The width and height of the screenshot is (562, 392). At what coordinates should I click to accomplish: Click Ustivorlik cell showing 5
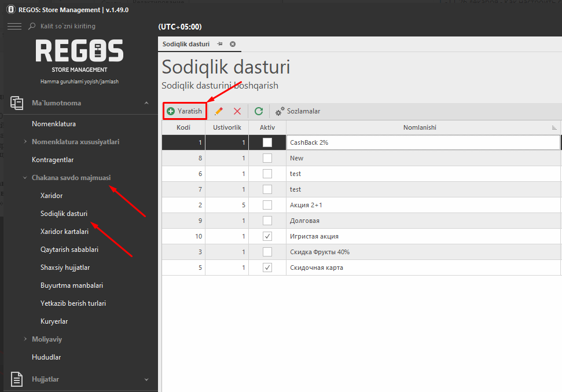[227, 205]
